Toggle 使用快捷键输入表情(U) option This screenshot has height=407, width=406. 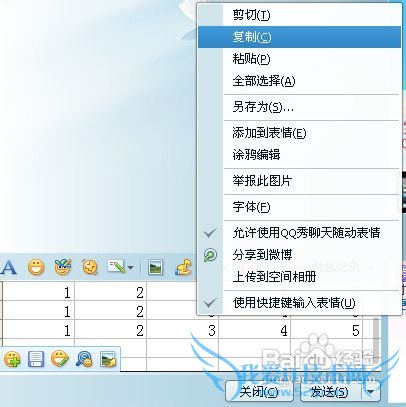(x=299, y=303)
